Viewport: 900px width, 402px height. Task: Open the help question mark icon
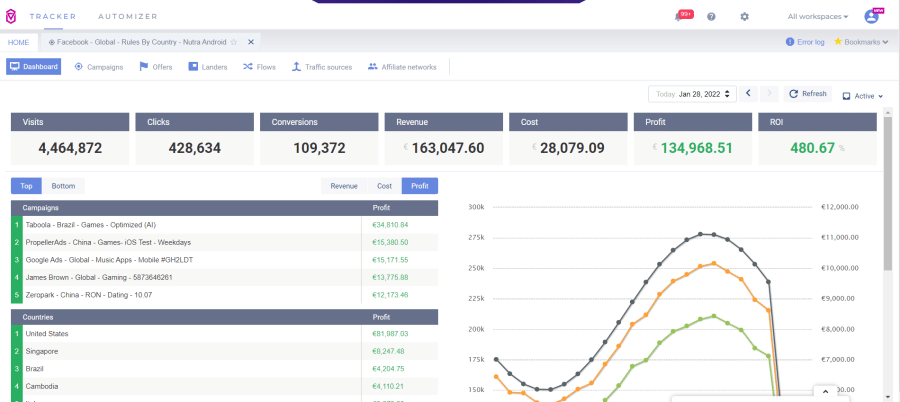click(711, 17)
